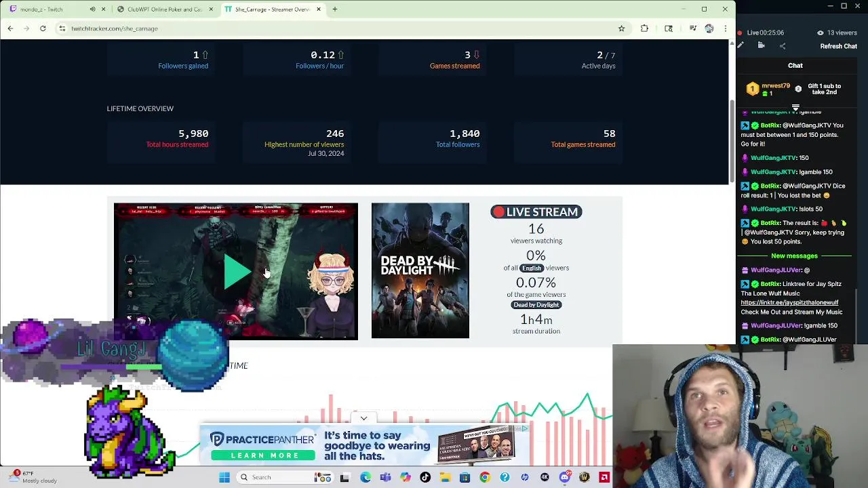Image resolution: width=868 pixels, height=488 pixels.
Task: Open a new browser tab
Action: [x=334, y=9]
